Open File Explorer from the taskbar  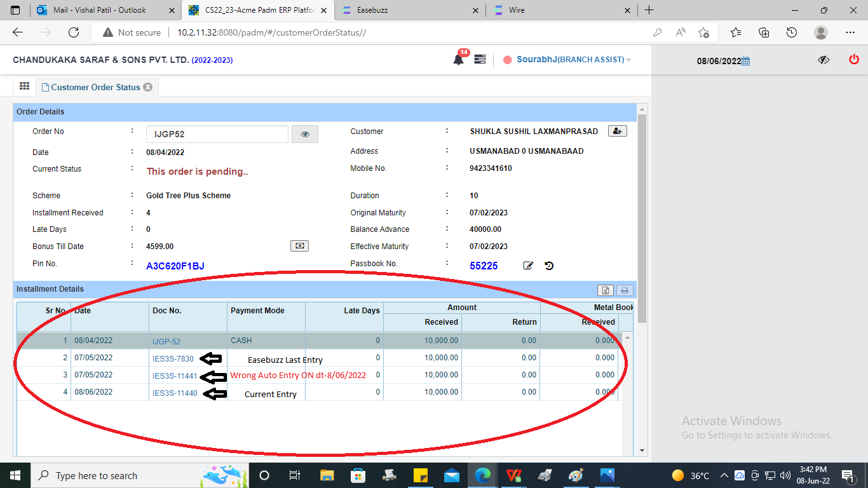point(327,475)
